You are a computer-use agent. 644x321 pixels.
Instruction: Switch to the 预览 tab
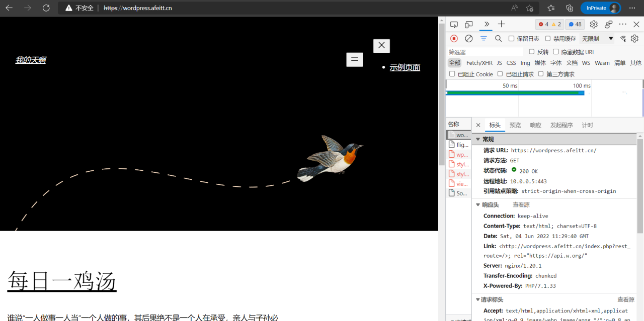[515, 125]
